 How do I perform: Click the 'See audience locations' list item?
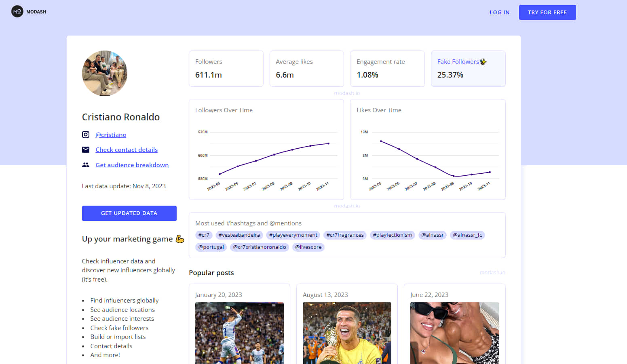(x=122, y=310)
